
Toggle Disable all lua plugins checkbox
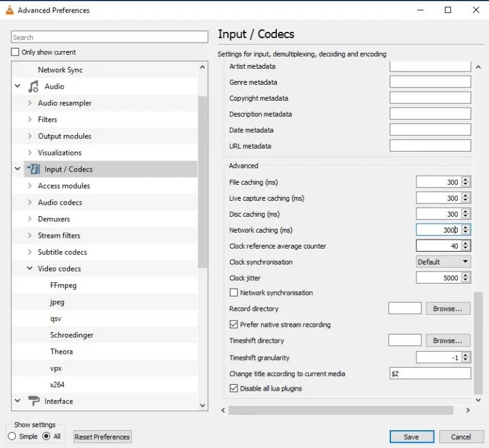pyautogui.click(x=234, y=389)
